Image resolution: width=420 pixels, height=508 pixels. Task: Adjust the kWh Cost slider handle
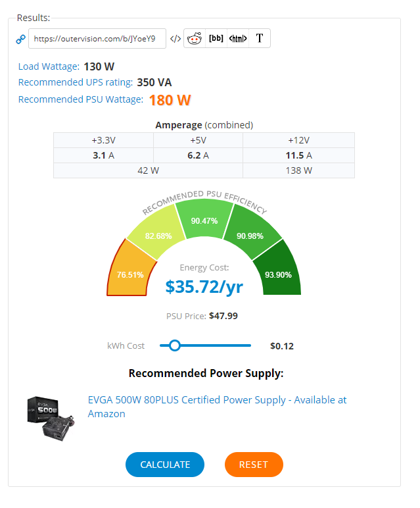[175, 345]
